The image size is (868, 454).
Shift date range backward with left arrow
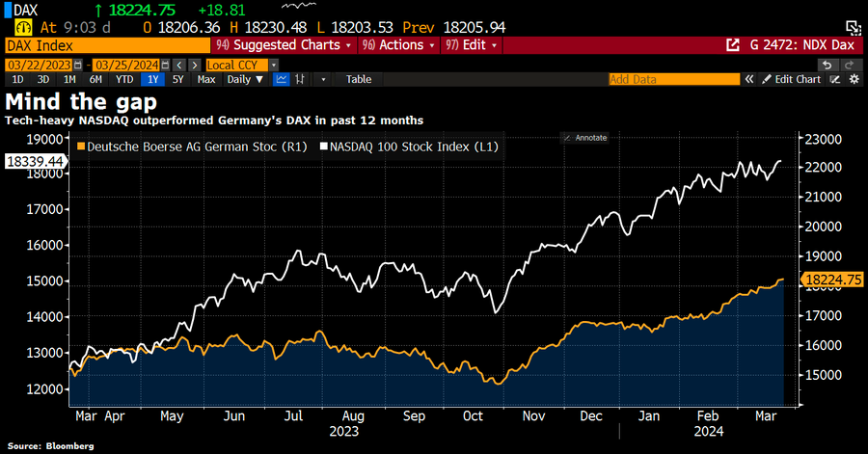tap(178, 66)
